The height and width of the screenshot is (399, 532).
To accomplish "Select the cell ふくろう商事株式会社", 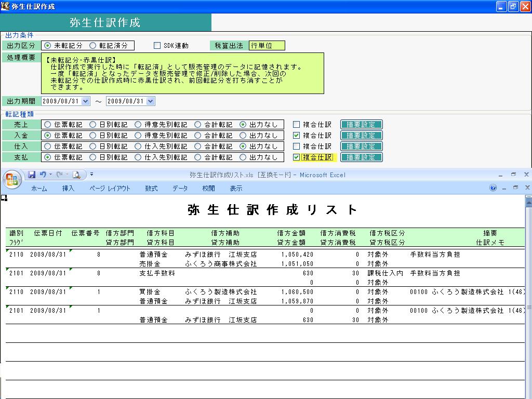I will tap(221, 263).
